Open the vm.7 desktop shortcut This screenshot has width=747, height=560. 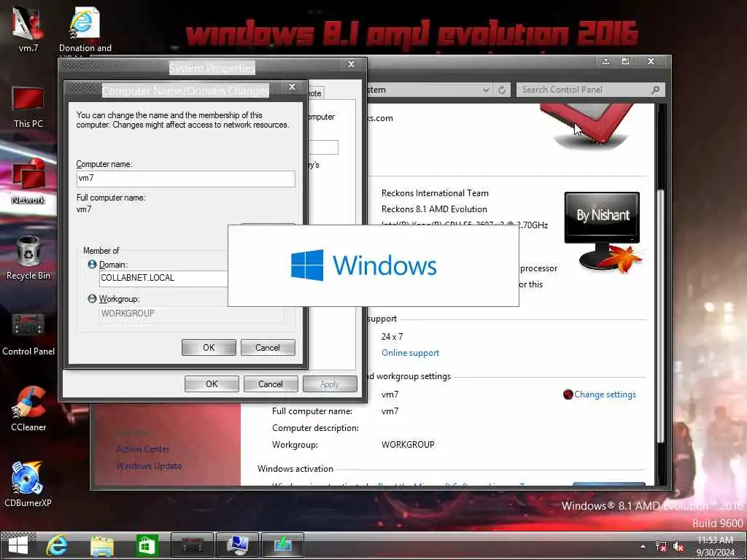pyautogui.click(x=28, y=28)
